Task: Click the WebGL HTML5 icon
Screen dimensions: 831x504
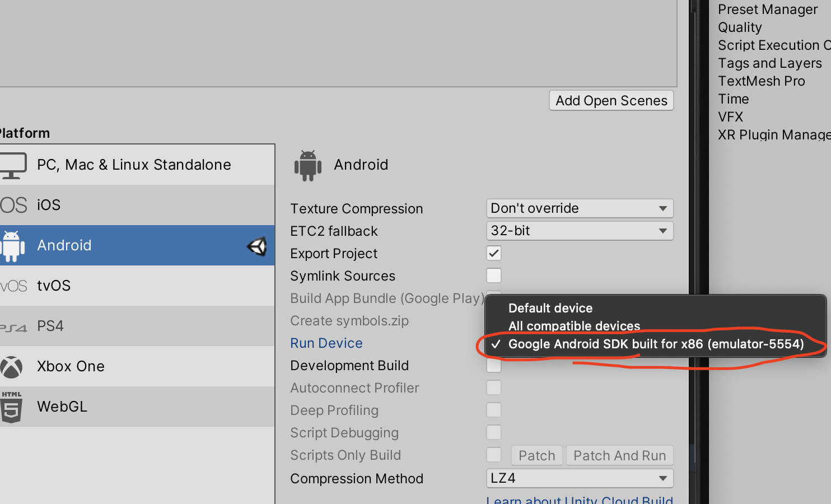Action: (11, 407)
